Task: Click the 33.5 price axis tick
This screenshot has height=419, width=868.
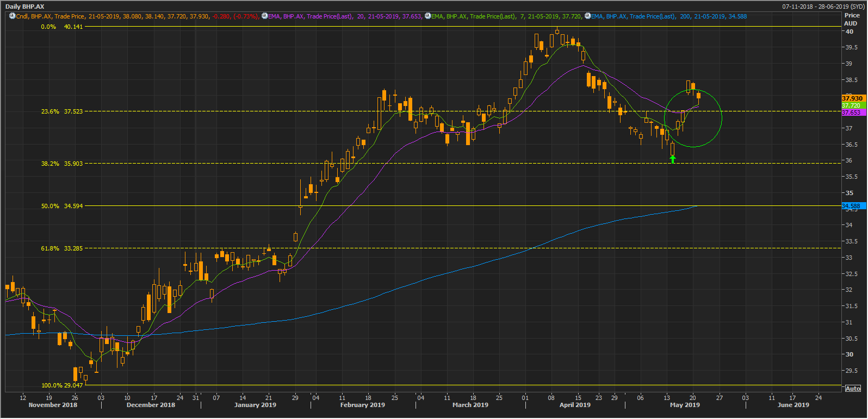Action: (852, 241)
